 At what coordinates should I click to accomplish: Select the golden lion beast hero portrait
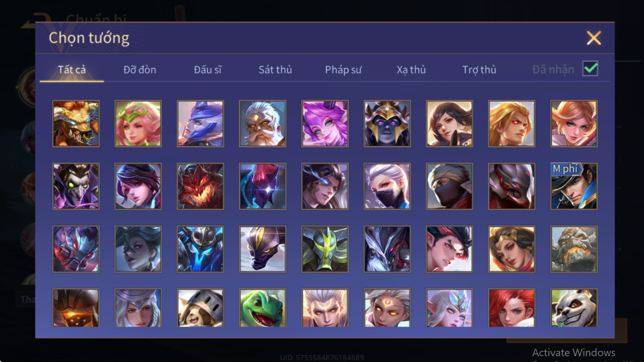(x=76, y=123)
